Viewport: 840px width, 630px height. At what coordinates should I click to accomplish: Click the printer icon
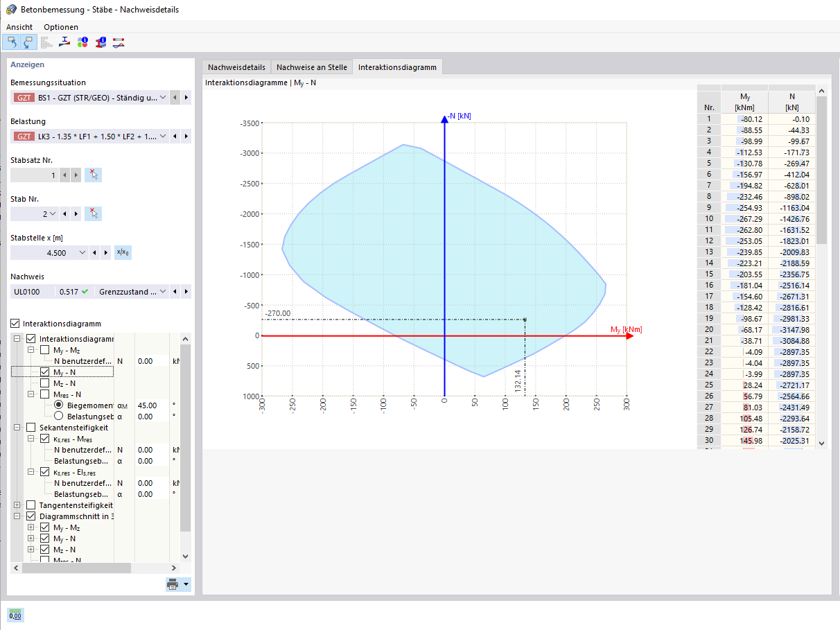coord(173,584)
